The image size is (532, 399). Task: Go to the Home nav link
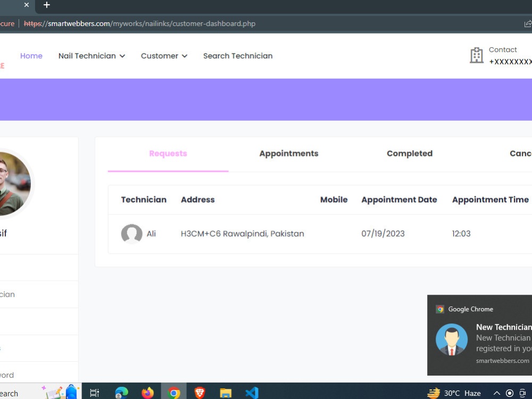pos(31,56)
